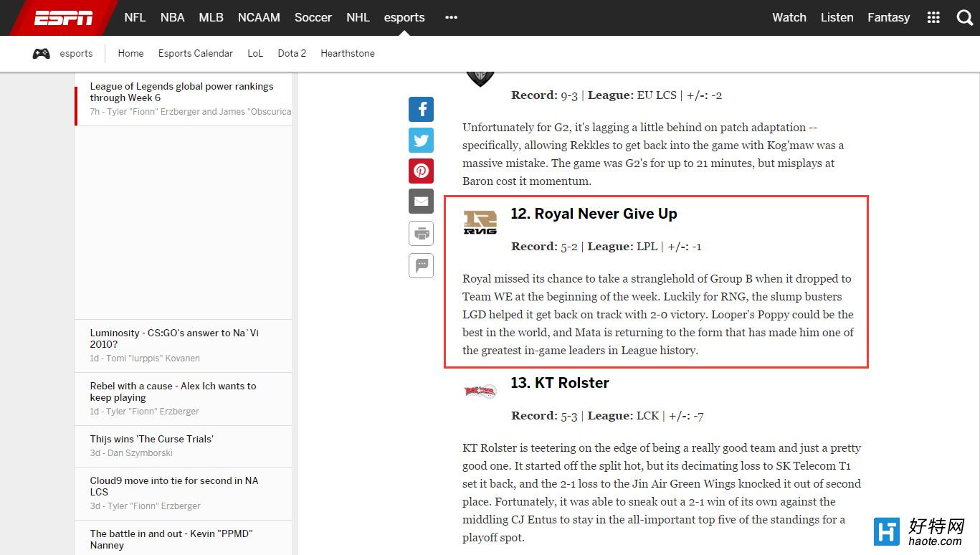Image resolution: width=980 pixels, height=555 pixels.
Task: Open Luminosity CS:GO's answer story
Action: (174, 338)
